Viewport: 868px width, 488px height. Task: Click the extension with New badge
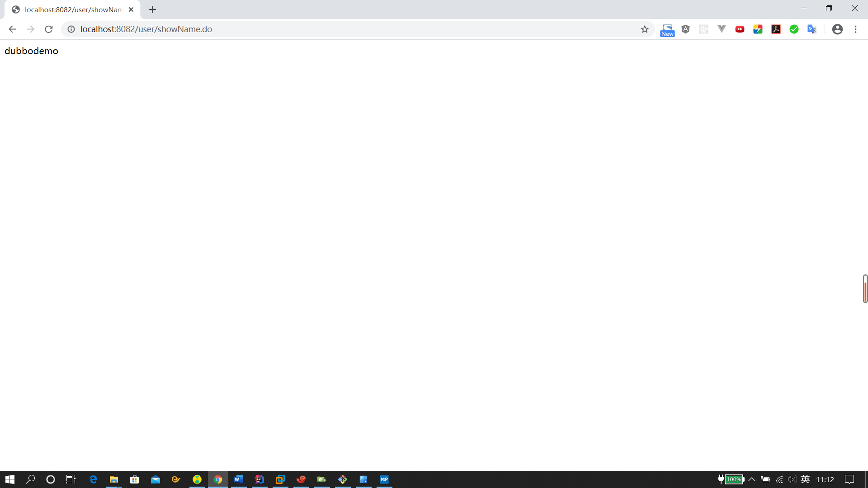(x=667, y=30)
